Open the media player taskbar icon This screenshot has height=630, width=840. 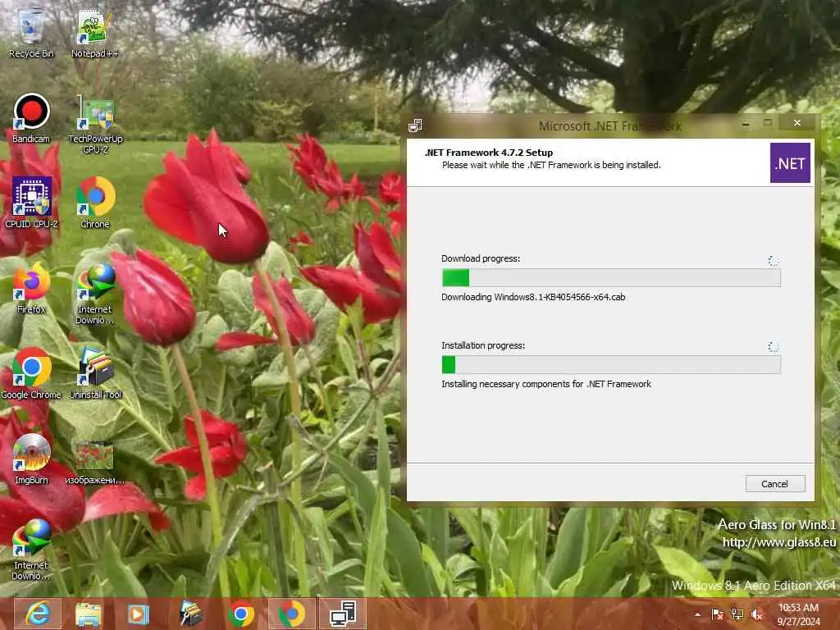[138, 614]
